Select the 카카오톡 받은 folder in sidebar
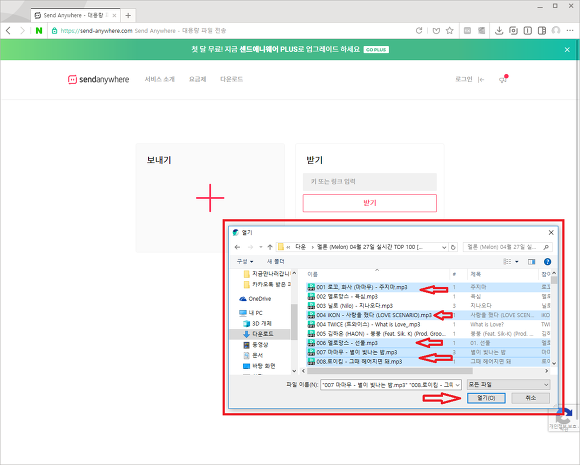 click(x=267, y=284)
